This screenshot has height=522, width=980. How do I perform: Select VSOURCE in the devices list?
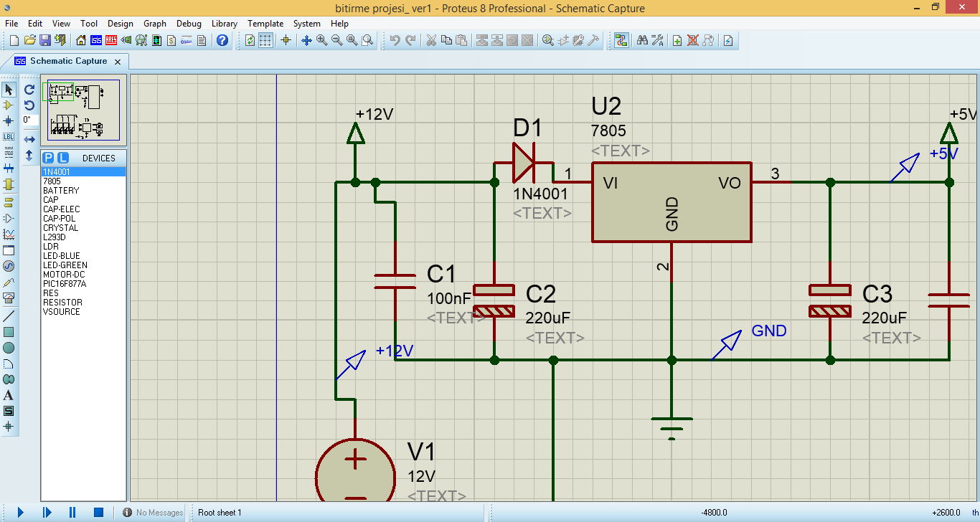click(83, 312)
